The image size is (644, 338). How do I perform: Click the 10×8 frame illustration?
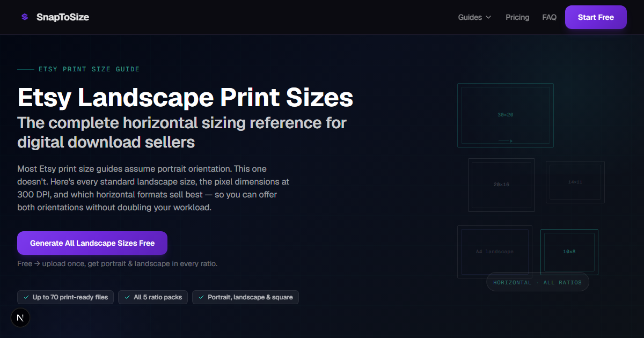coord(569,252)
